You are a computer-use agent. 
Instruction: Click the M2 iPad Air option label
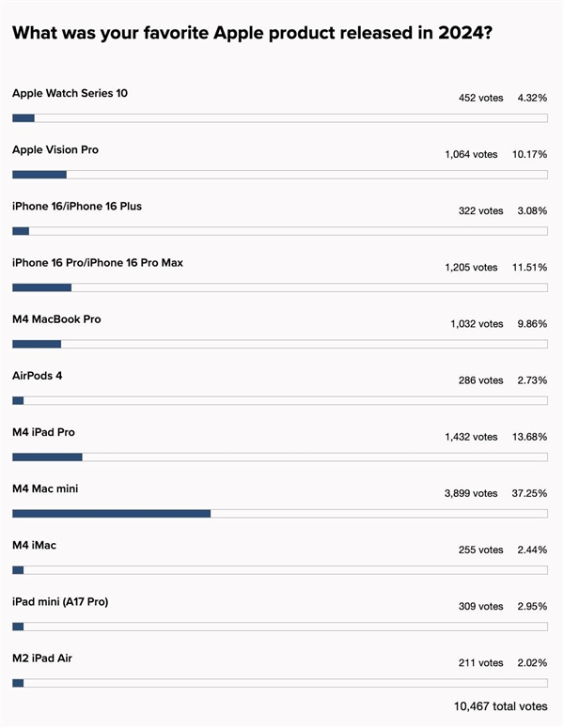tap(42, 658)
